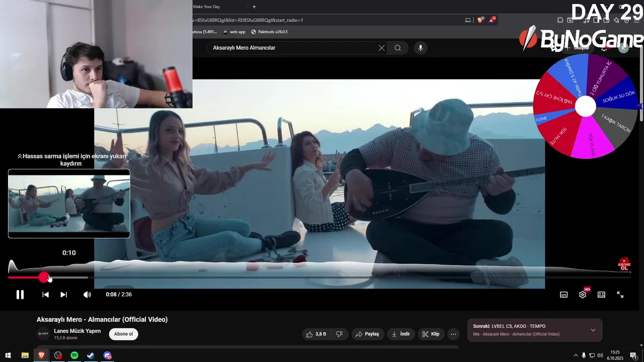The height and width of the screenshot is (362, 644).
Task: Click the video title Aksaraylı Mero - Almancılar
Action: tap(102, 319)
